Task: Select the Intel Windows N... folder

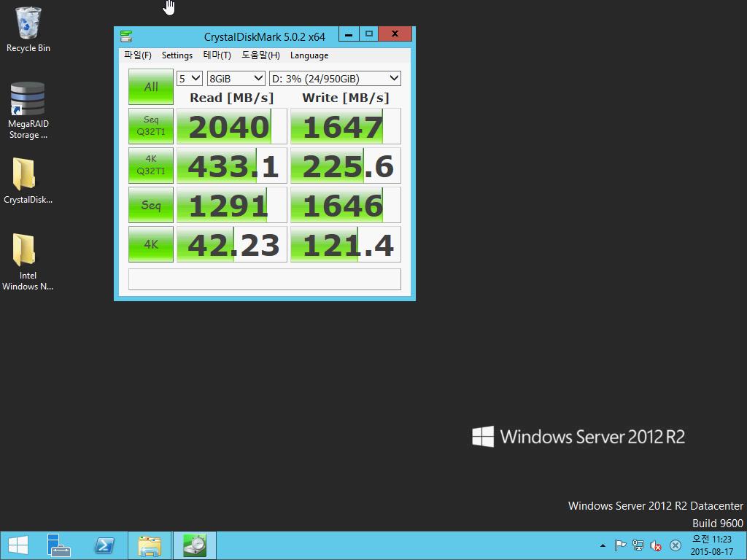Action: (x=28, y=262)
